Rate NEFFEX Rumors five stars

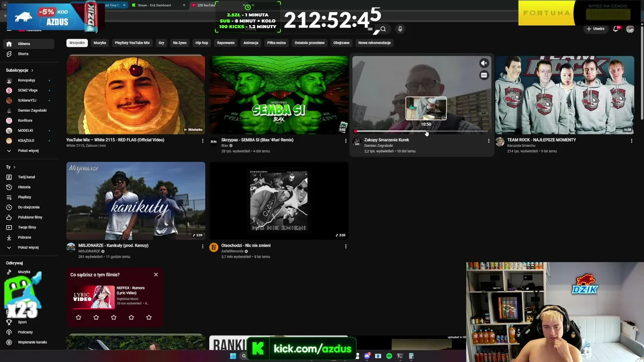coord(149,317)
